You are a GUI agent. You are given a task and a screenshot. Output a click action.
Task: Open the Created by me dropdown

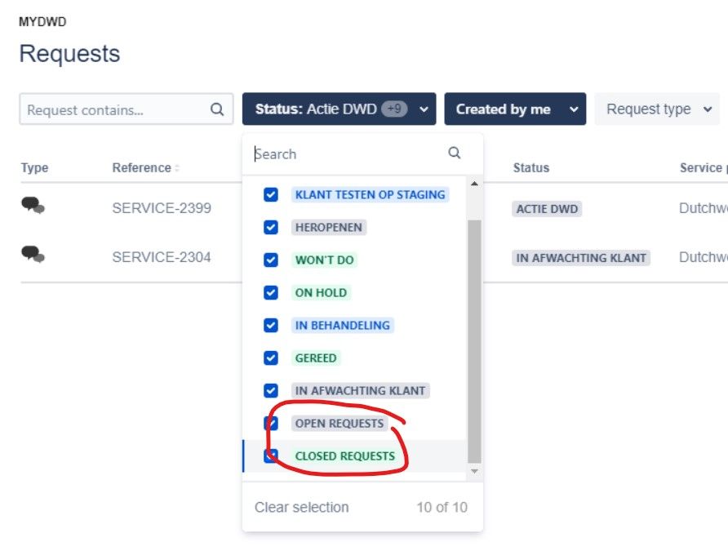point(515,109)
